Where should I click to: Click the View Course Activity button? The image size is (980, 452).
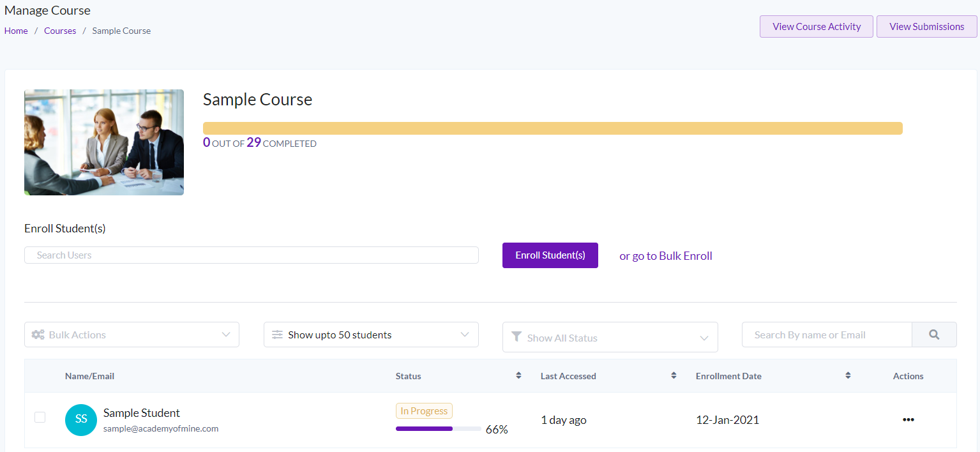816,26
